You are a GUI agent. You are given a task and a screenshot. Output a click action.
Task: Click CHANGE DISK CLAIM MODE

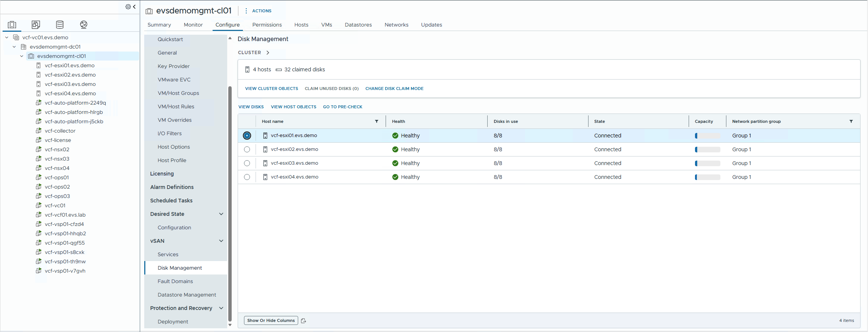(x=394, y=89)
